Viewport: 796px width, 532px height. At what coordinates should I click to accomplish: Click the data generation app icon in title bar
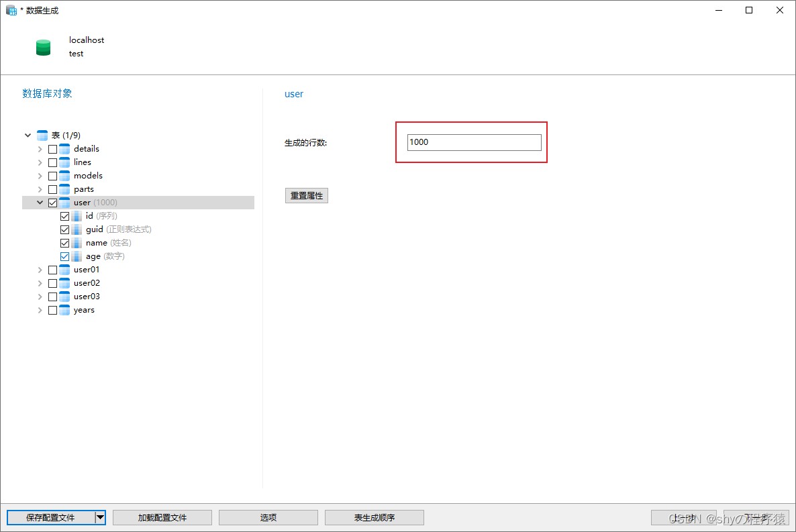coord(11,11)
